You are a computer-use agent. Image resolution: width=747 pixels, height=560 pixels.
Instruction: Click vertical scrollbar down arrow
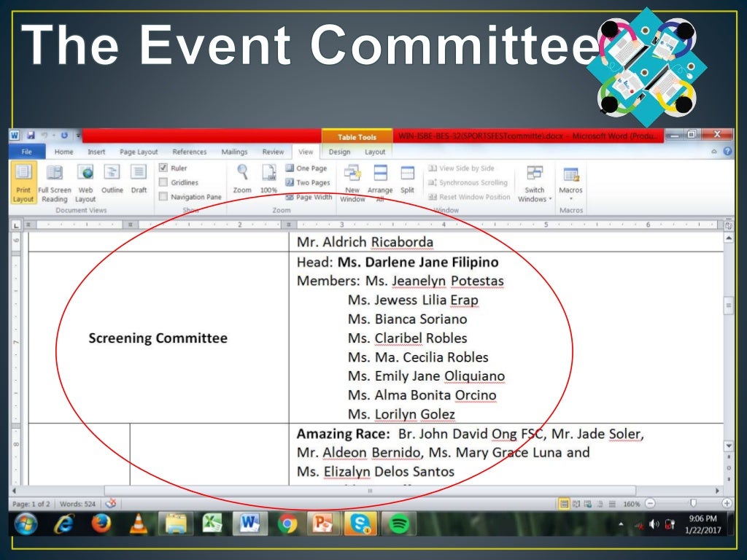(729, 446)
